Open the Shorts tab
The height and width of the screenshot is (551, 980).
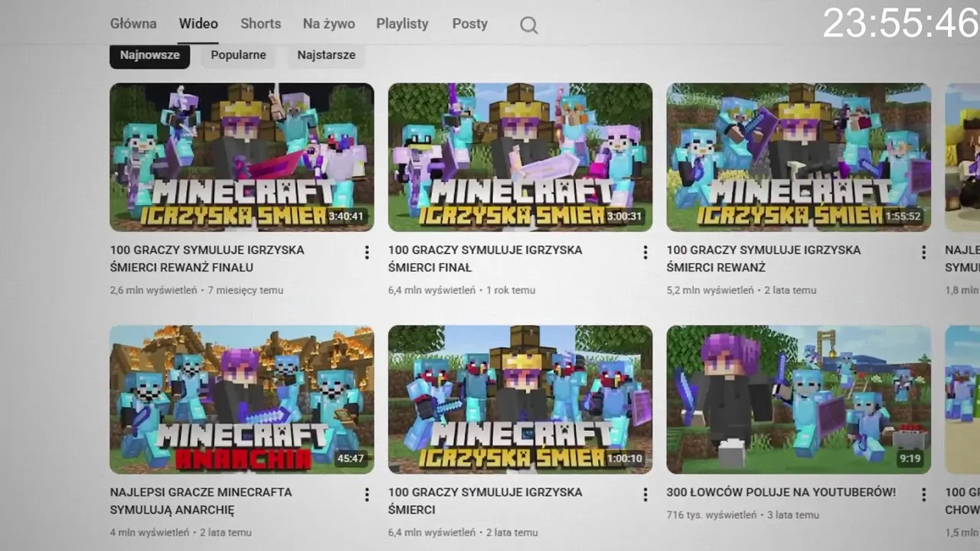coord(261,24)
